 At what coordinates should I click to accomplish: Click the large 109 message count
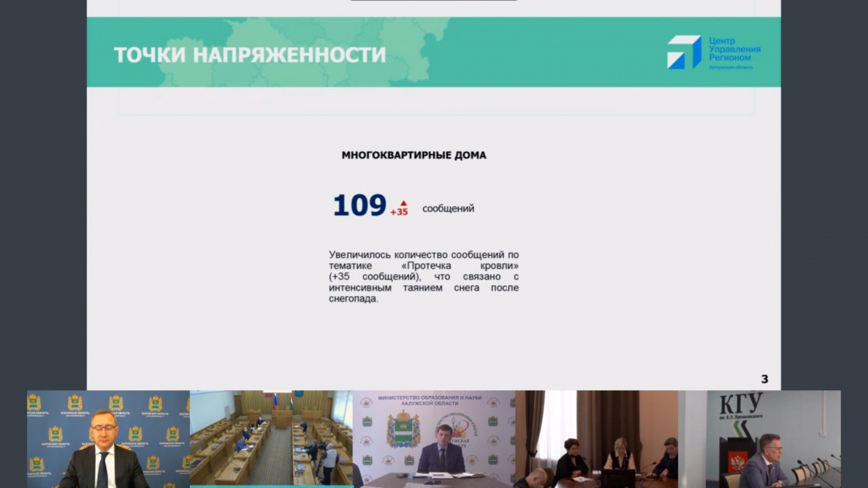point(360,206)
